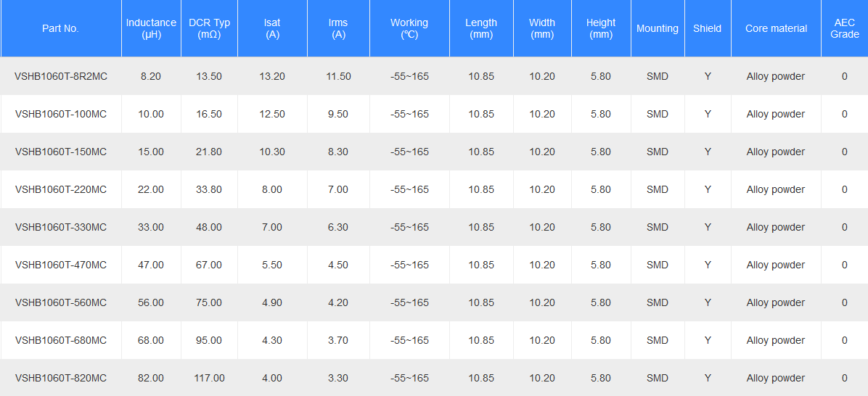
Task: Click the Isat value 8.00
Action: [272, 189]
